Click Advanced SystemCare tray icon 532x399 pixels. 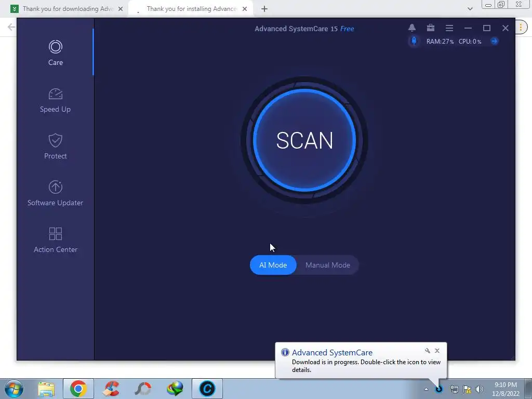point(439,389)
